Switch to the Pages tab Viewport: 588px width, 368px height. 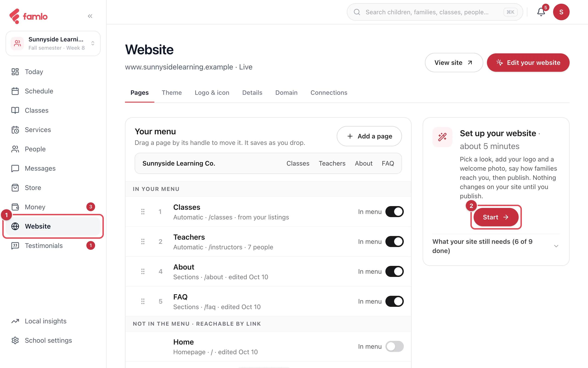pos(139,93)
